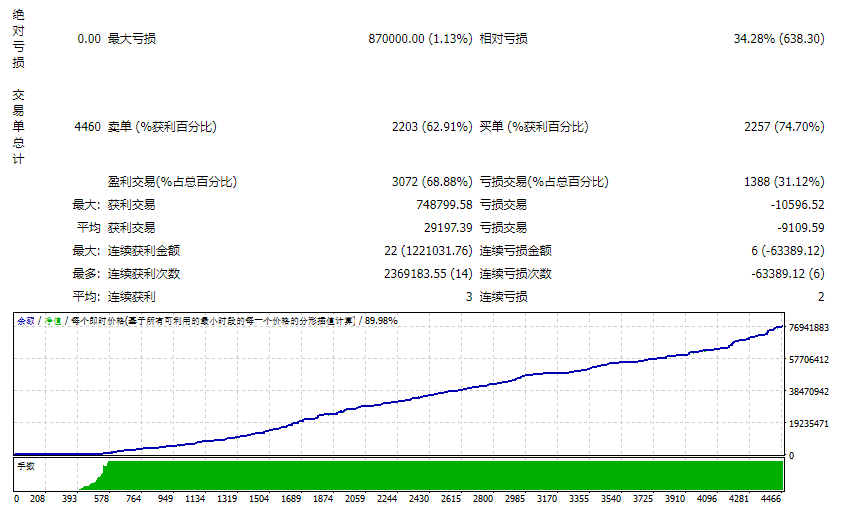Click the '相对亏损' label
The height and width of the screenshot is (511, 849).
tap(504, 38)
